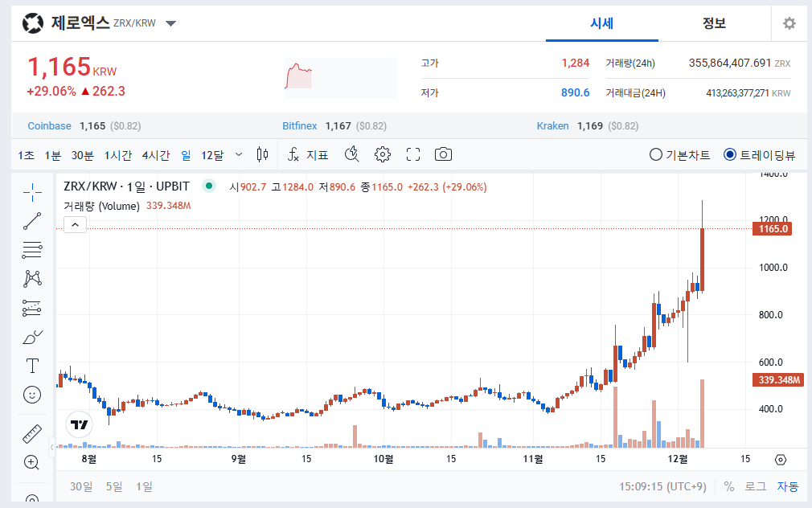Open the Coinbase price link
This screenshot has height=508, width=812.
[x=49, y=126]
